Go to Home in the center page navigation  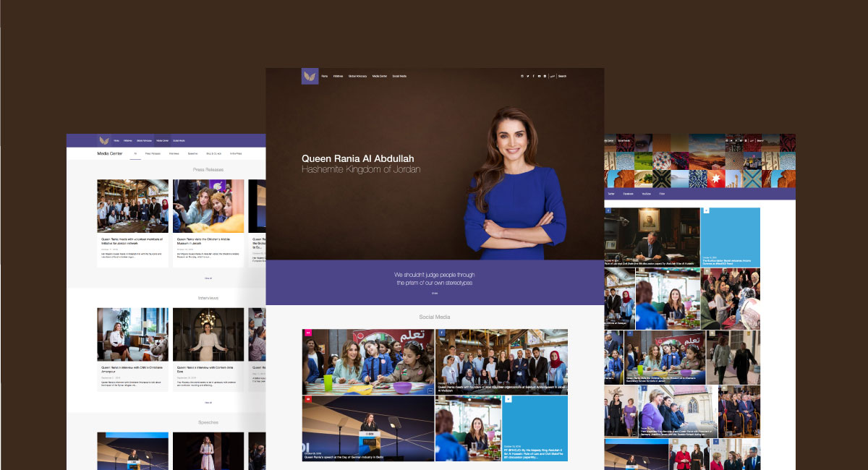pos(325,76)
